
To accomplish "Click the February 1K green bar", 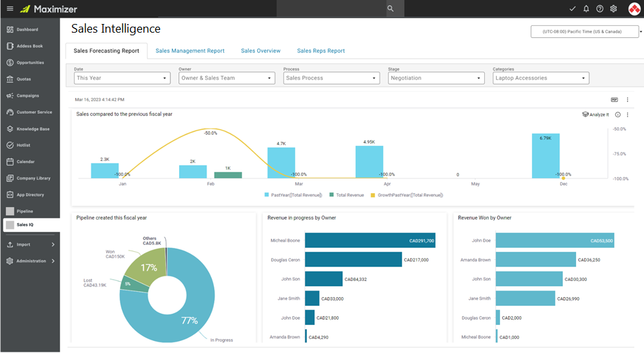I will 228,175.
